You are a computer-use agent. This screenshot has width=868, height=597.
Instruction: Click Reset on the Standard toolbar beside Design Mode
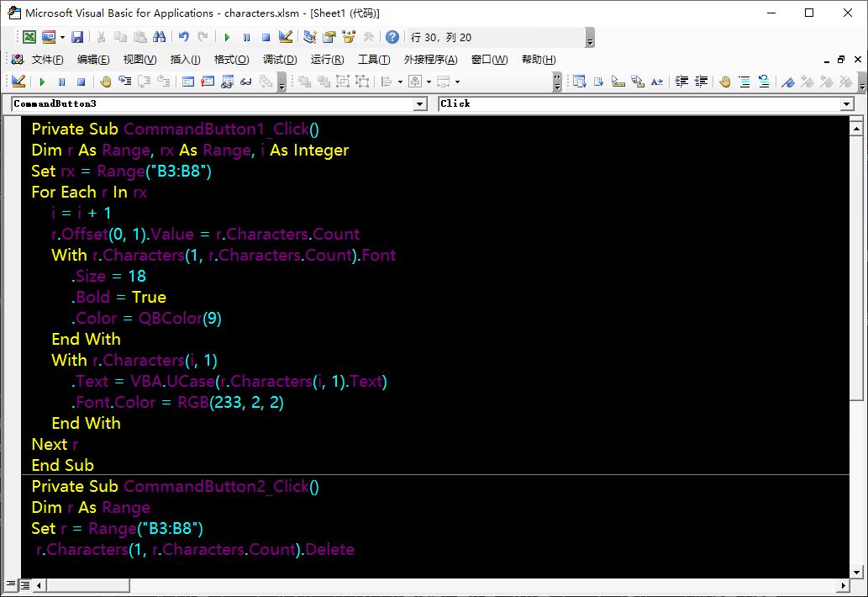266,37
